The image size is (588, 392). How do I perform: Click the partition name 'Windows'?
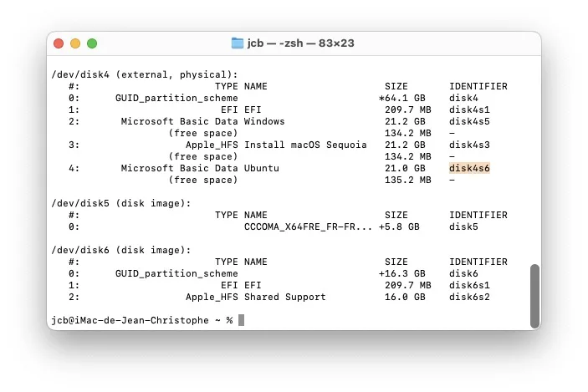click(264, 121)
